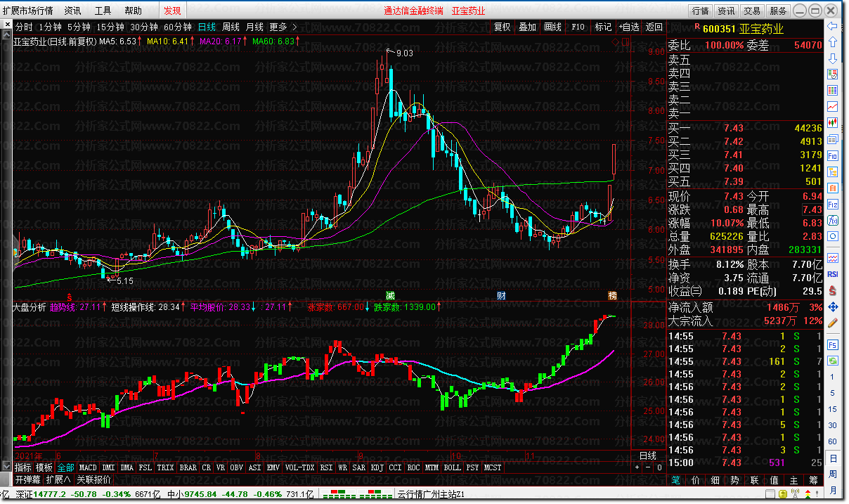The width and height of the screenshot is (849, 504).
Task: Switch chart to 30分钟 period
Action: pyautogui.click(x=144, y=27)
